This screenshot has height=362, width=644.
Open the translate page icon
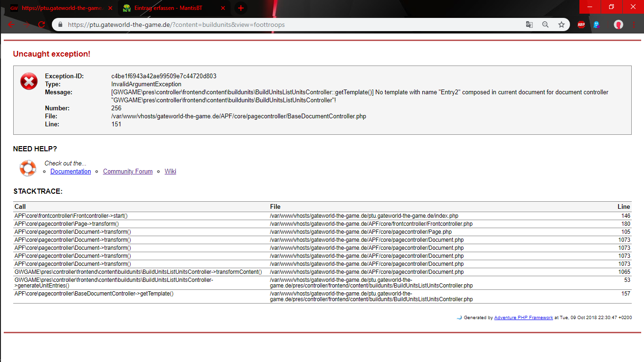click(529, 25)
